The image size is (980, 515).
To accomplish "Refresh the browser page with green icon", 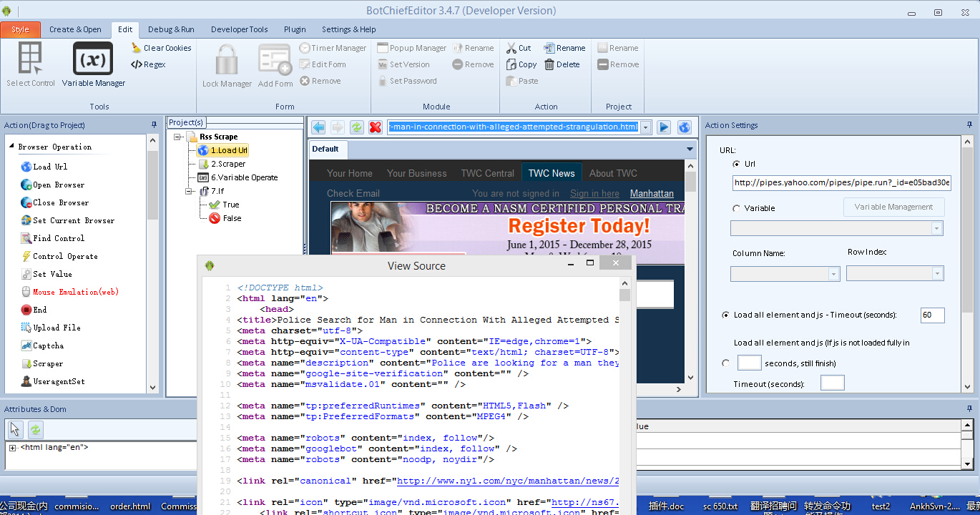I will point(356,127).
